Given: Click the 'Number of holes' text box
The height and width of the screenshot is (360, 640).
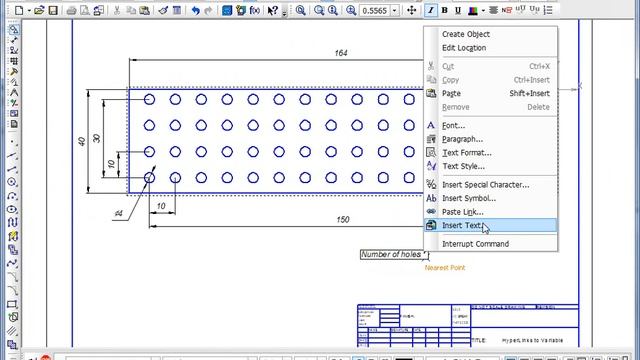Looking at the screenshot, I should coord(394,255).
